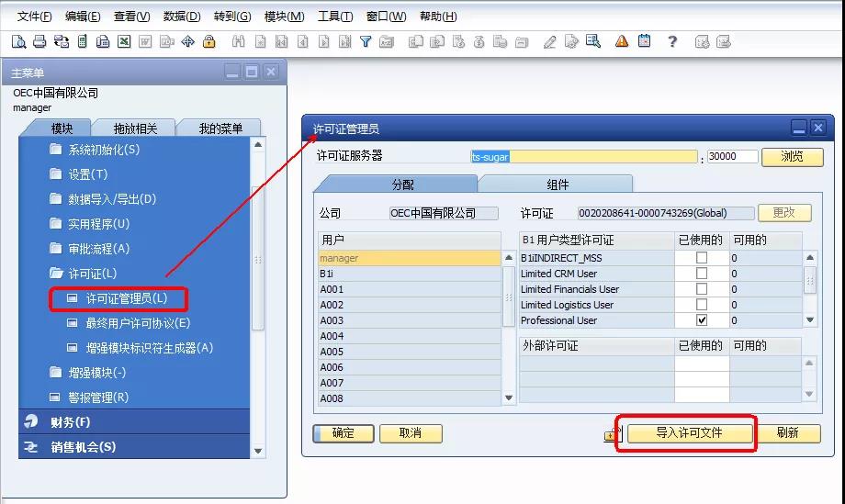Click the blue filter funnel icon

366,41
